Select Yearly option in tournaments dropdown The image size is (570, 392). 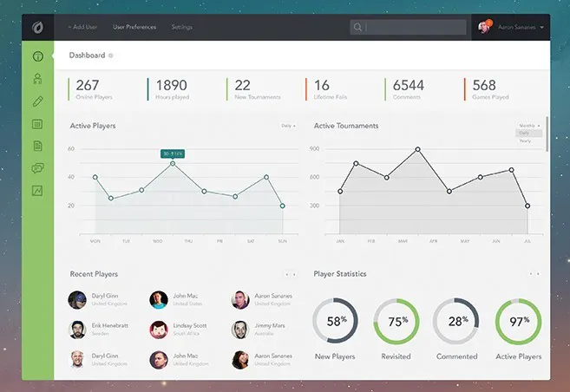(525, 141)
